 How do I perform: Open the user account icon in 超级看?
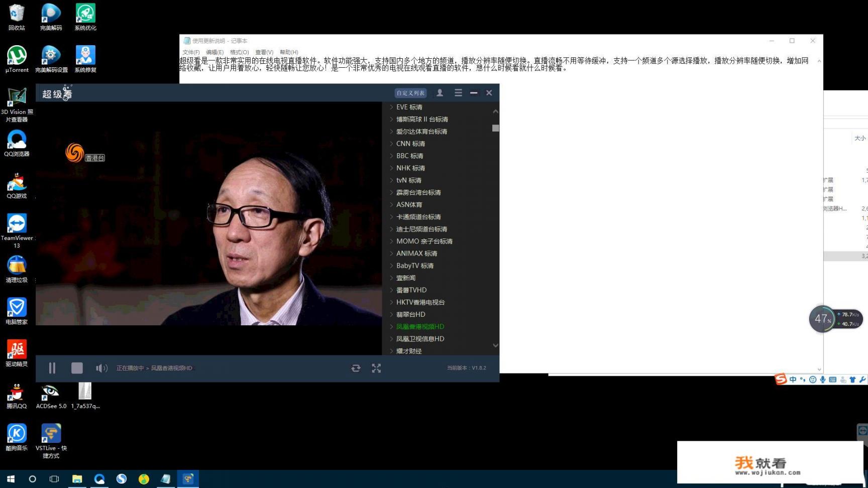pos(440,93)
